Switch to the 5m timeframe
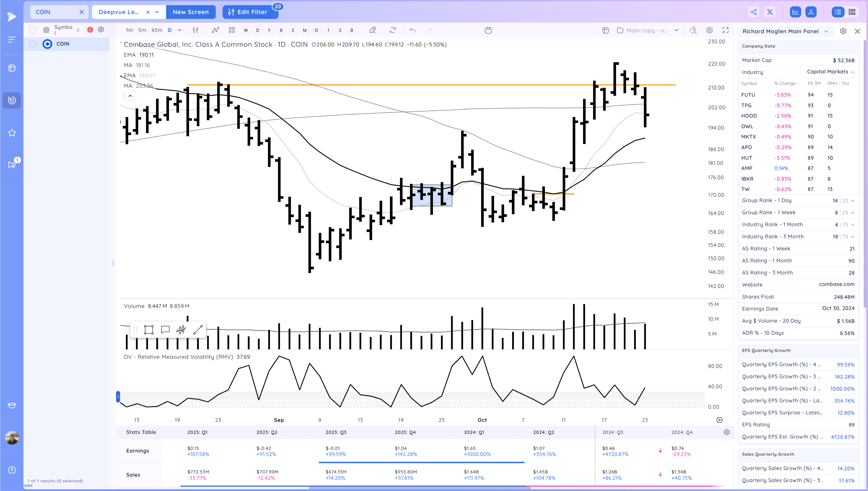The image size is (868, 491). point(142,30)
